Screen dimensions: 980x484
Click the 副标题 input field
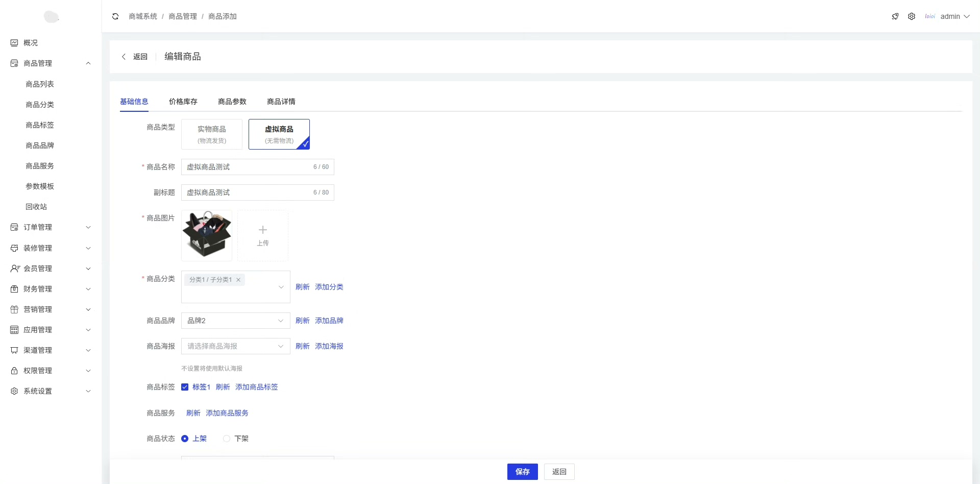pyautogui.click(x=258, y=192)
